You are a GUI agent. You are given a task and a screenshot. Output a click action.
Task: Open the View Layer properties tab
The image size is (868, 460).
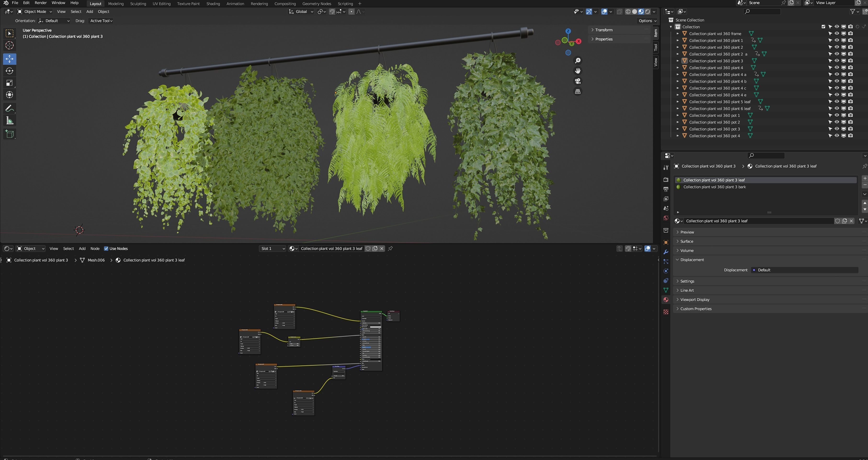665,199
